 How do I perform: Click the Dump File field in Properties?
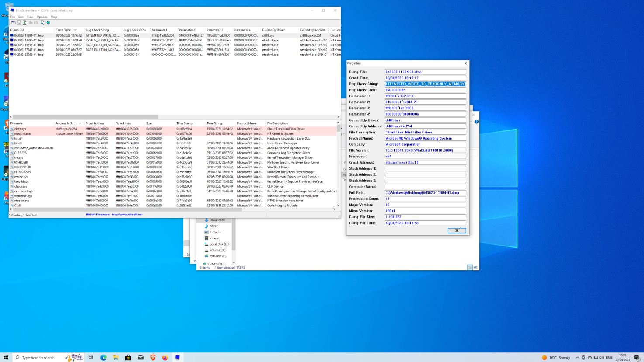coord(425,72)
